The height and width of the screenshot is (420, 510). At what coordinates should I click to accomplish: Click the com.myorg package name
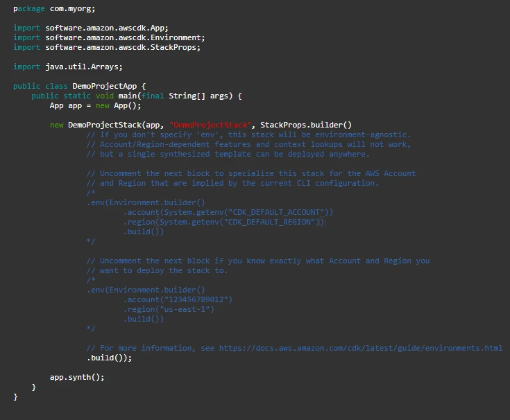pyautogui.click(x=73, y=8)
